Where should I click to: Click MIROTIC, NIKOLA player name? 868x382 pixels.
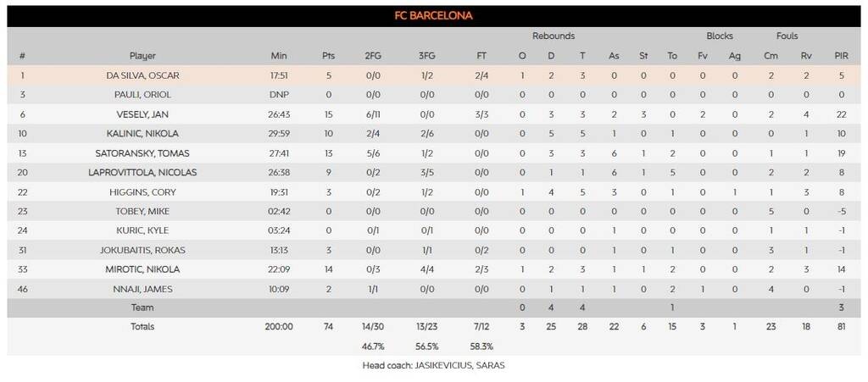pyautogui.click(x=142, y=269)
